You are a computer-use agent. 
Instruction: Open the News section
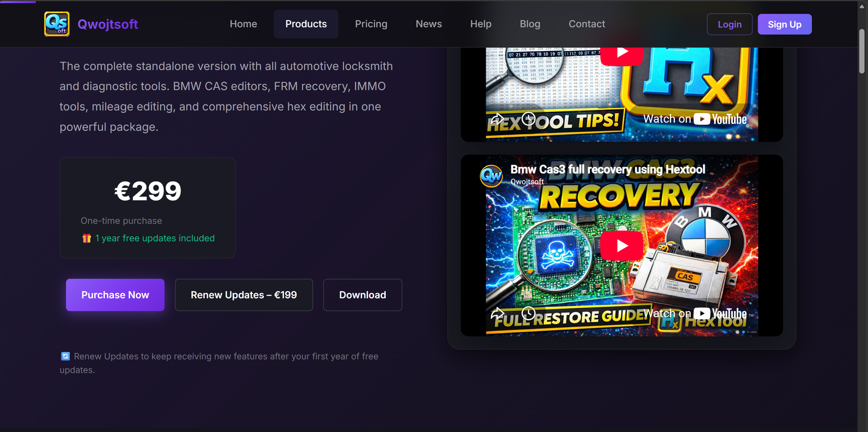[429, 24]
